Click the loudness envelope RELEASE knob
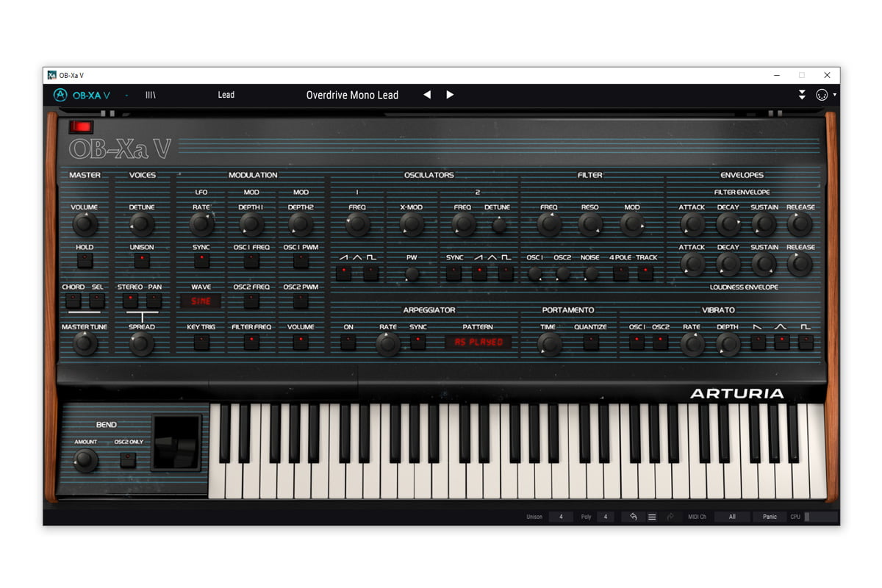This screenshot has height=588, width=882. (800, 264)
